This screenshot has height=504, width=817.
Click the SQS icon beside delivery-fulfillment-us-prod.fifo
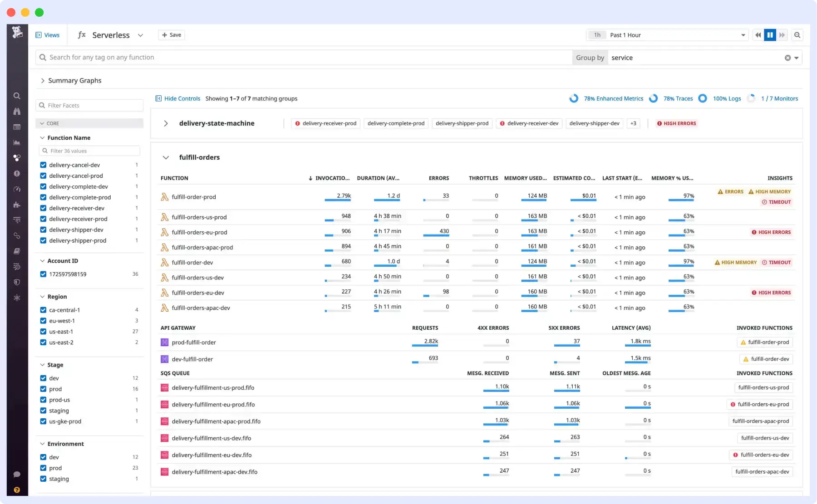tap(164, 388)
